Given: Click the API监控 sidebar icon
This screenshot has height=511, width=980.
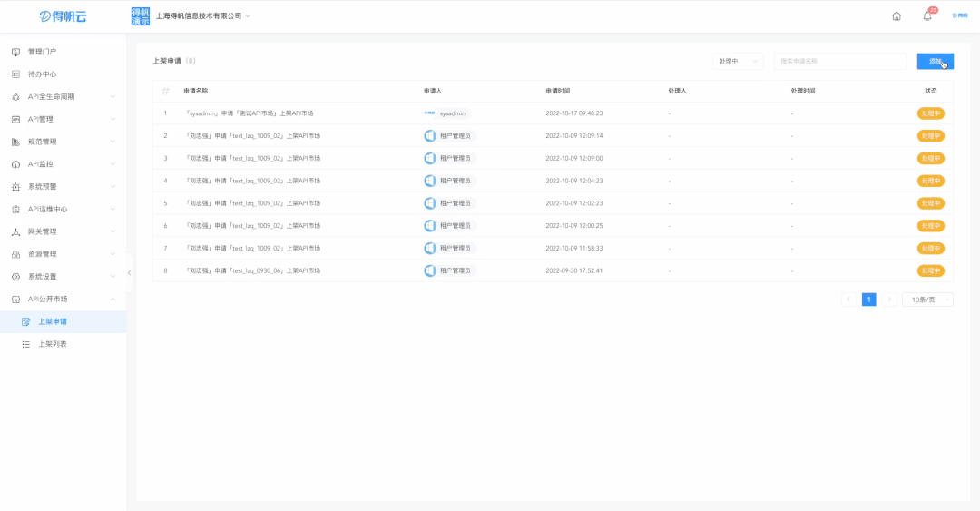Looking at the screenshot, I should tap(15, 164).
